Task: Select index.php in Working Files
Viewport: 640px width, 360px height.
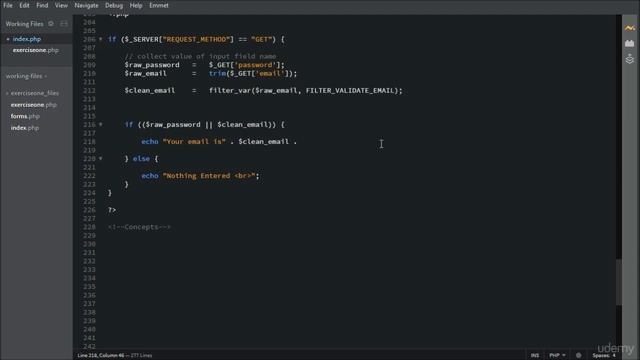Action: tap(27, 39)
